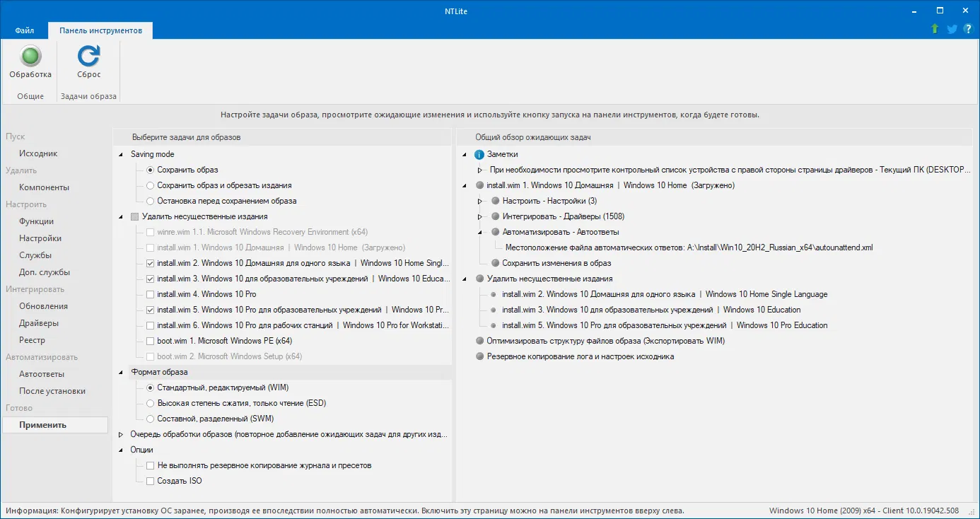Click gray circle beside Оптимизировать структуру файлов образа

point(480,341)
